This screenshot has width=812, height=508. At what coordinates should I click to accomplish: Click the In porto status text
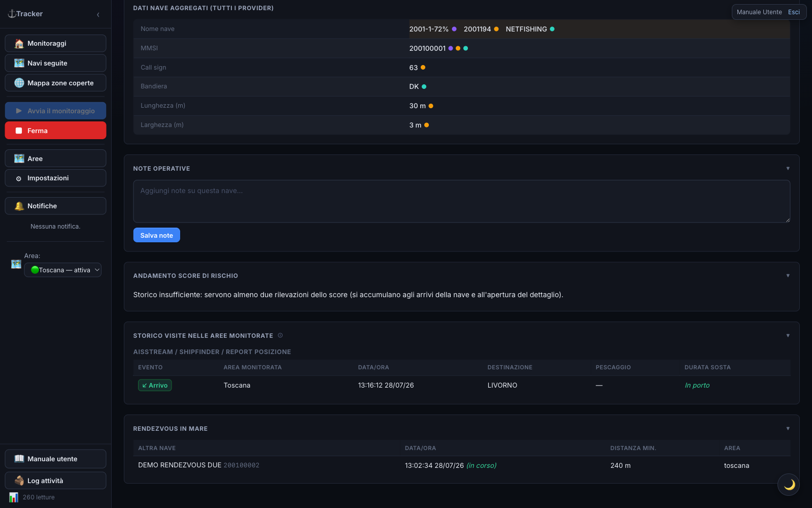(697, 386)
